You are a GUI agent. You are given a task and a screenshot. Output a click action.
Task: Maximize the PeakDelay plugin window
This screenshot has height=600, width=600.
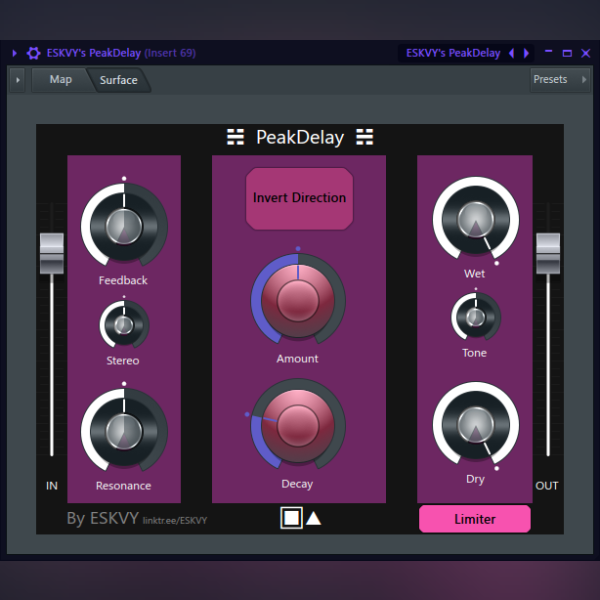567,53
